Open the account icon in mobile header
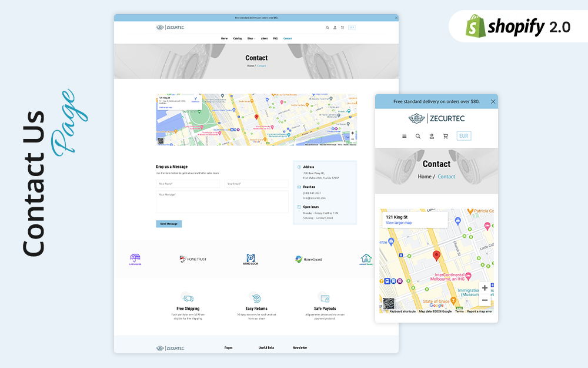The image size is (588, 368). click(x=432, y=136)
